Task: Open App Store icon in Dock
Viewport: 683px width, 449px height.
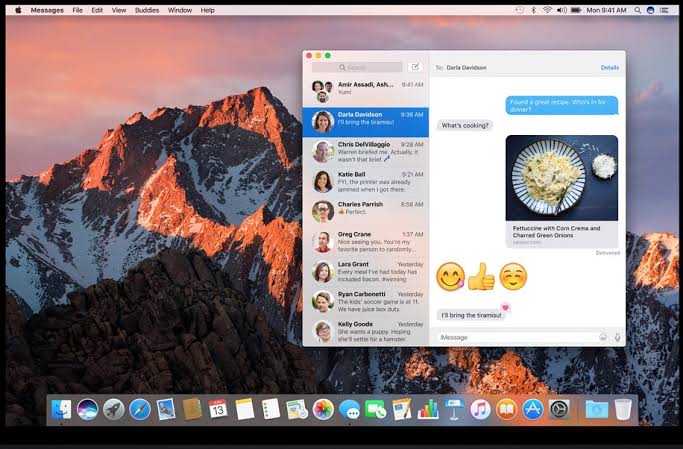Action: tap(533, 409)
